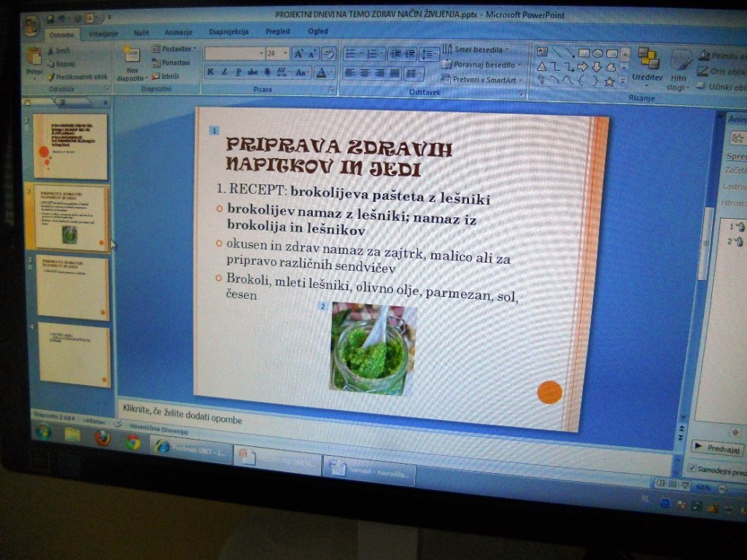Click the Nov diapozitiv new slide icon
The width and height of the screenshot is (747, 560).
pyautogui.click(x=131, y=55)
